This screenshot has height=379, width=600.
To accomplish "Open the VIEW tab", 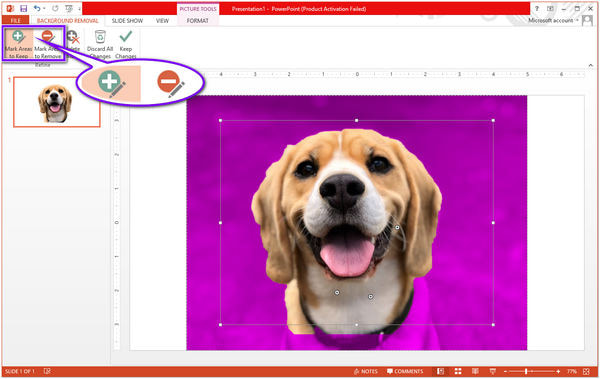I will 162,20.
